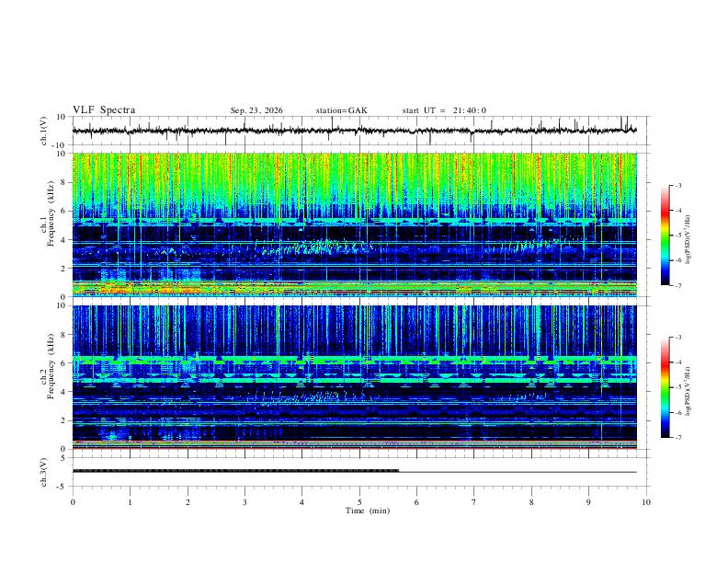Click the ch.3 signal step near 5.7 minutes
The width and height of the screenshot is (728, 563).
(399, 471)
